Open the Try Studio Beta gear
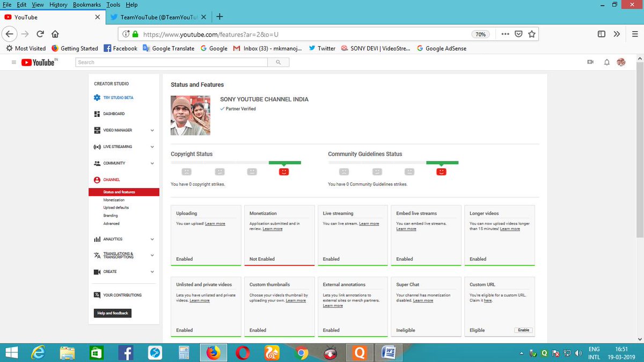644x362 pixels. click(x=97, y=98)
